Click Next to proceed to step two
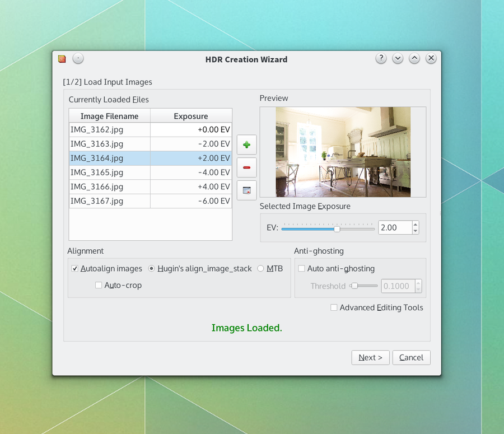 point(370,357)
